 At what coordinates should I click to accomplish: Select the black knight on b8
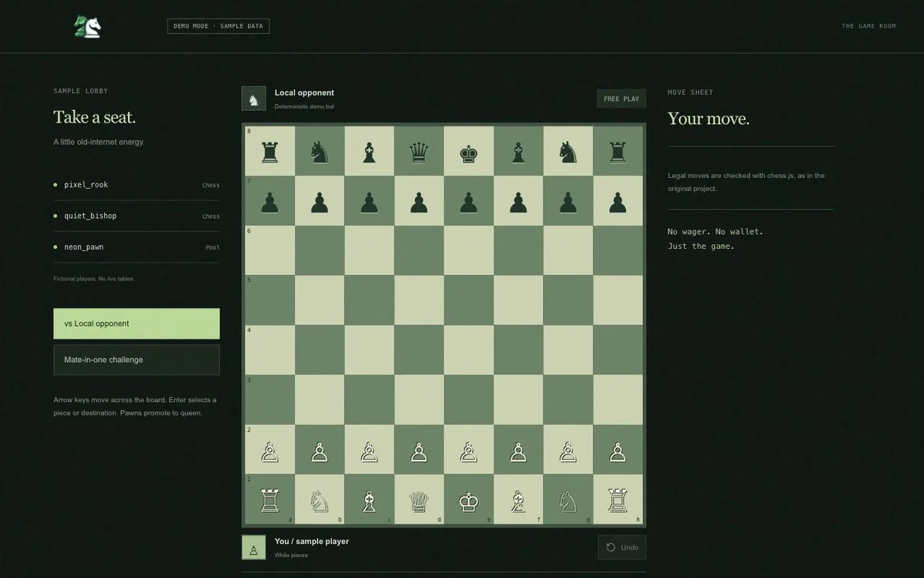point(320,151)
